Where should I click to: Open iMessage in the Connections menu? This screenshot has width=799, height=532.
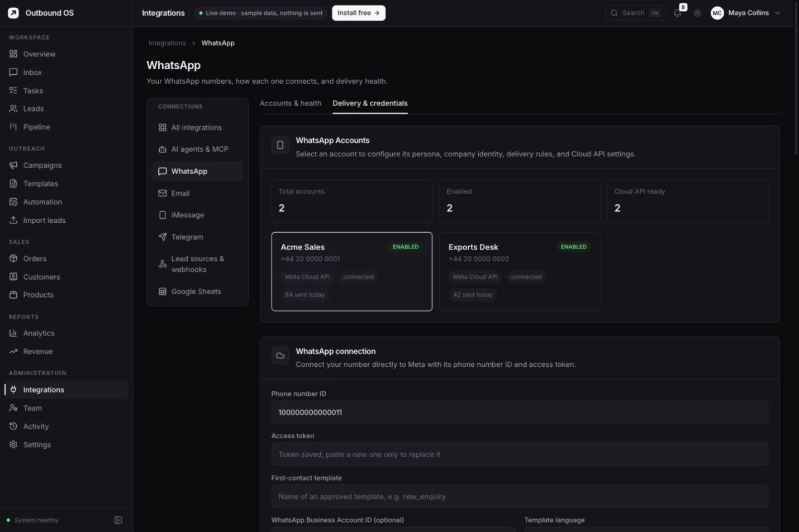click(x=197, y=215)
